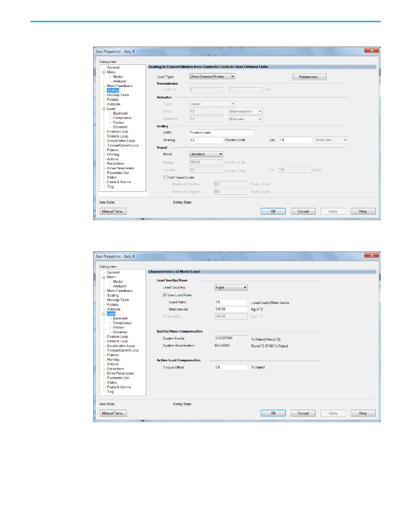411x532 pixels.
Task: Click Apply in the Scaling dialog
Action: [333, 211]
